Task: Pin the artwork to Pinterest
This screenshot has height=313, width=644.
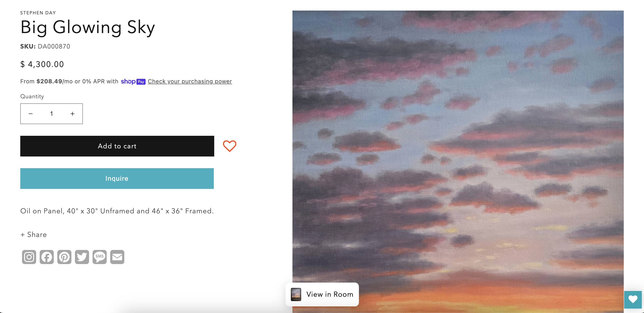Action: point(64,257)
